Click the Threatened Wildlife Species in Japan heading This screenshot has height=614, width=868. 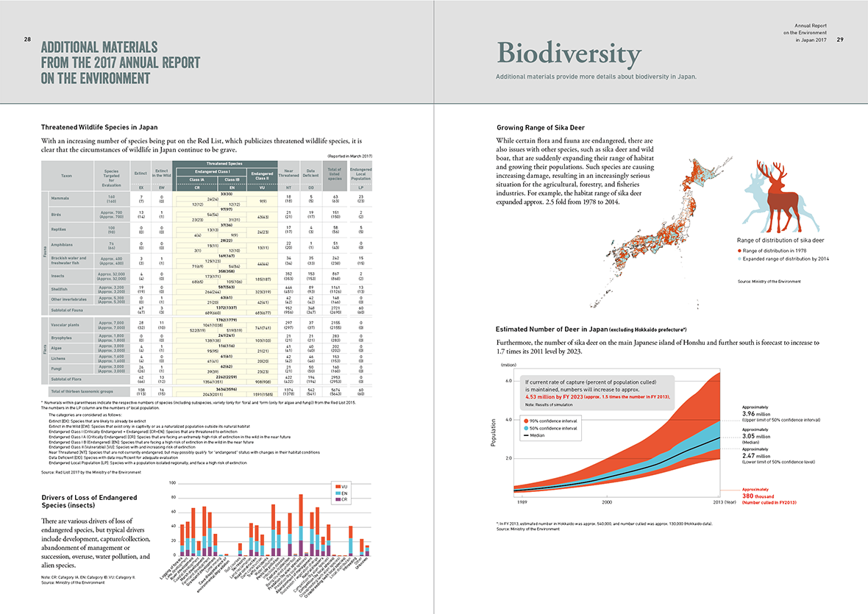(x=99, y=127)
